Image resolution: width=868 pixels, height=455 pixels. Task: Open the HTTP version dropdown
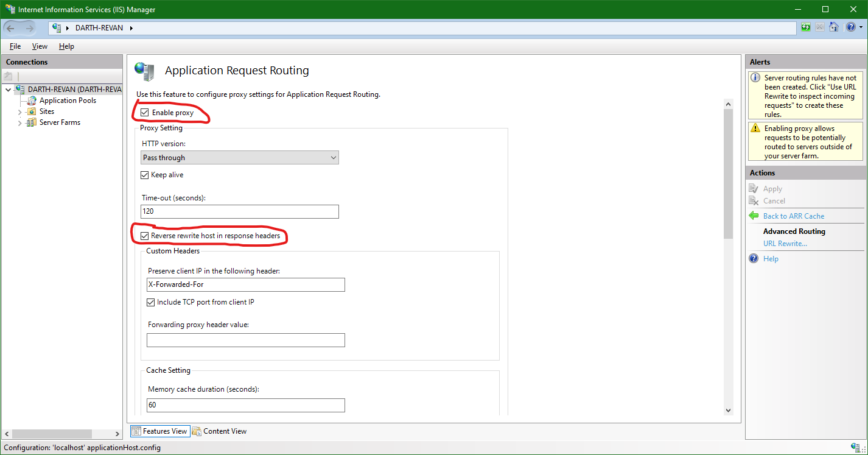click(x=333, y=157)
